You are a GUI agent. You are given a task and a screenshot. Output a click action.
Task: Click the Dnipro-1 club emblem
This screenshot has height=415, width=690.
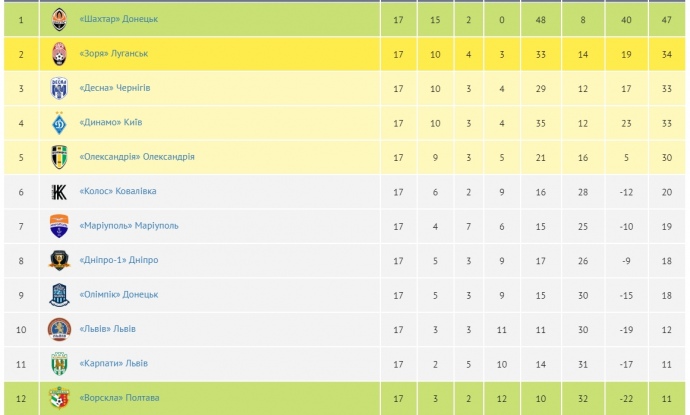pos(59,260)
